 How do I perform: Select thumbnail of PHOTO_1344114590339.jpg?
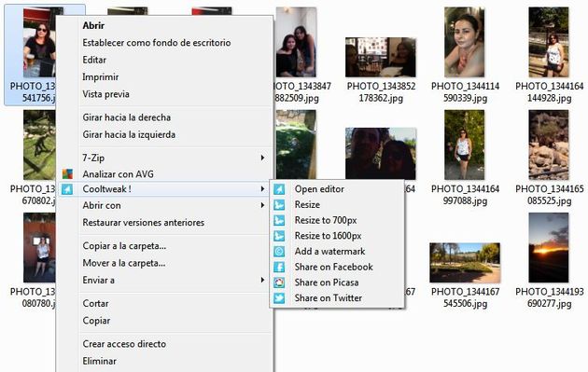coord(464,42)
